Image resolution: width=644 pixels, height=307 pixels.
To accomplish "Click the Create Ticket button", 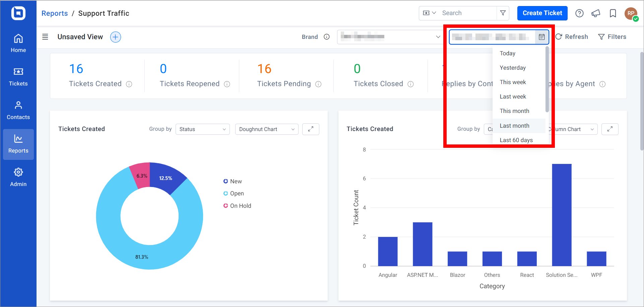I will [542, 13].
